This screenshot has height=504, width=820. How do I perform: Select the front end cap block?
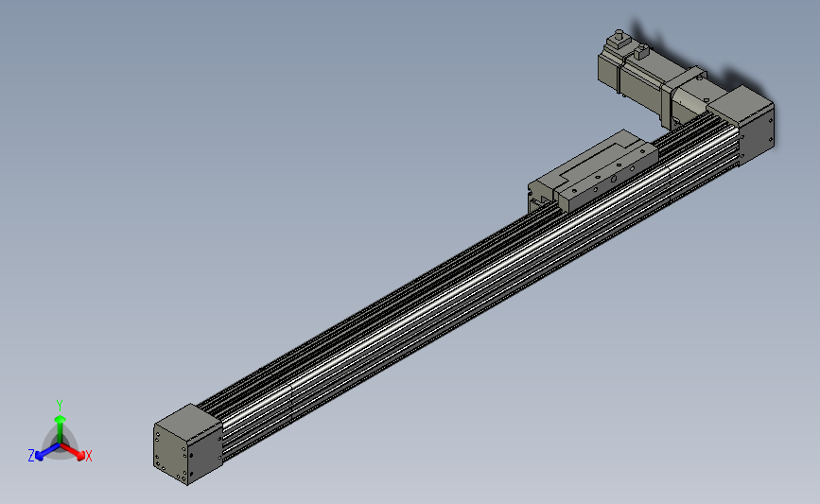tap(188, 443)
